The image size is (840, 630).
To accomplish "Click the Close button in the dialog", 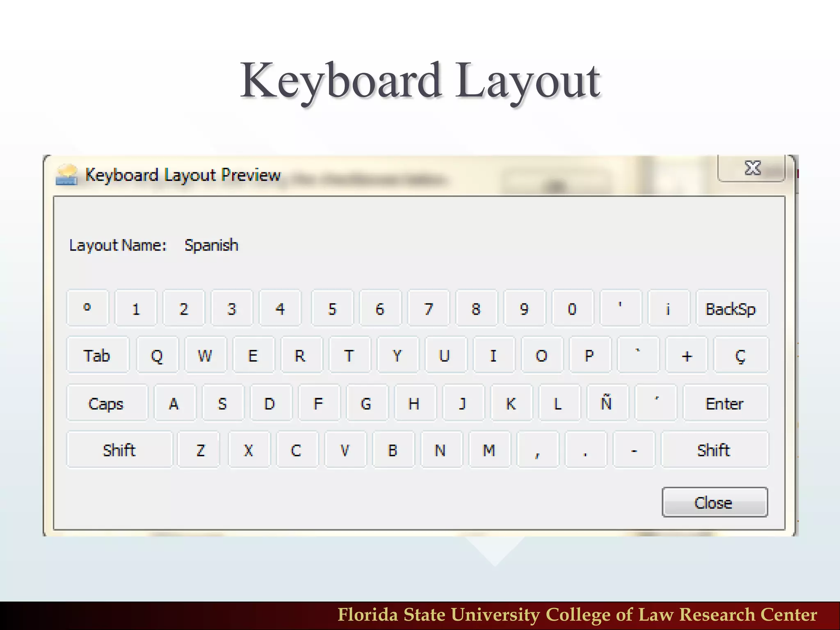I will click(x=714, y=502).
